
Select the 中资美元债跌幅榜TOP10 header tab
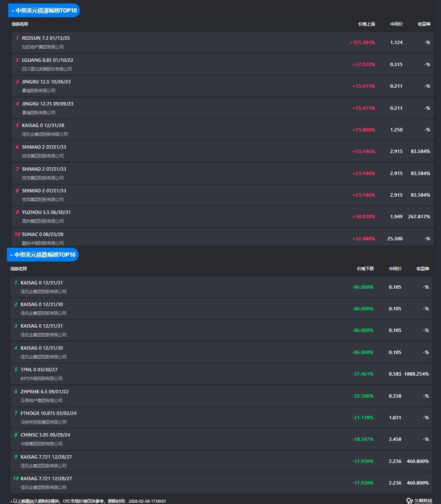pyautogui.click(x=44, y=255)
